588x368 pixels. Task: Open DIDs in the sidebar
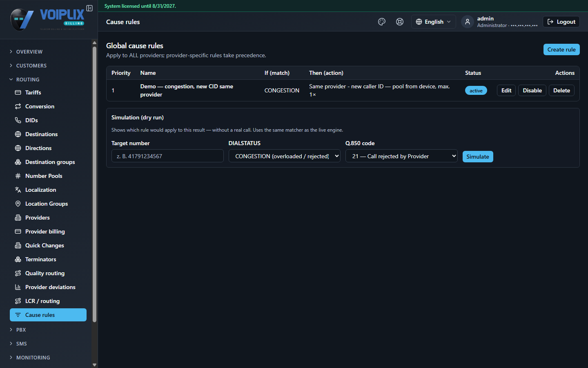[48, 120]
